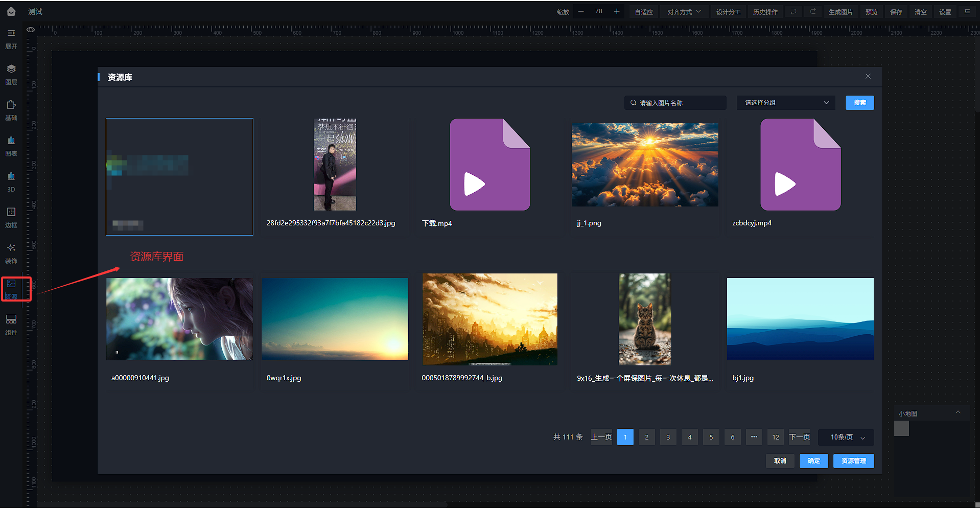This screenshot has height=508, width=980.
Task: Close the 资源库 dialog
Action: coord(868,76)
